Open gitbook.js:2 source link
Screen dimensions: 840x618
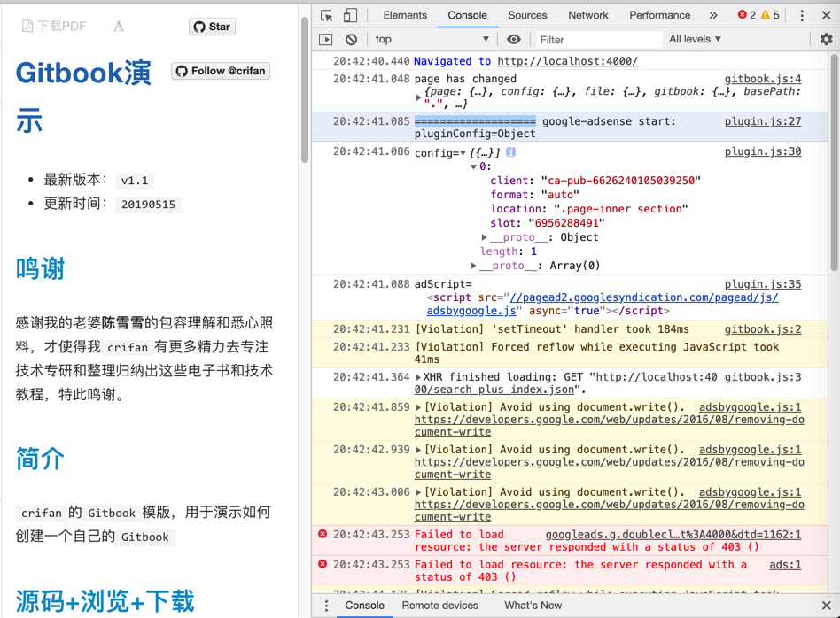[x=763, y=329]
